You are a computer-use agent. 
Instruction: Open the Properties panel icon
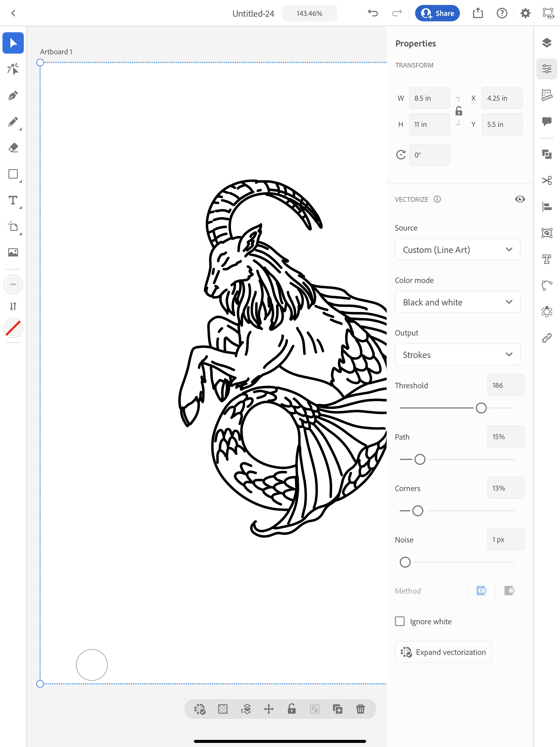(x=547, y=69)
